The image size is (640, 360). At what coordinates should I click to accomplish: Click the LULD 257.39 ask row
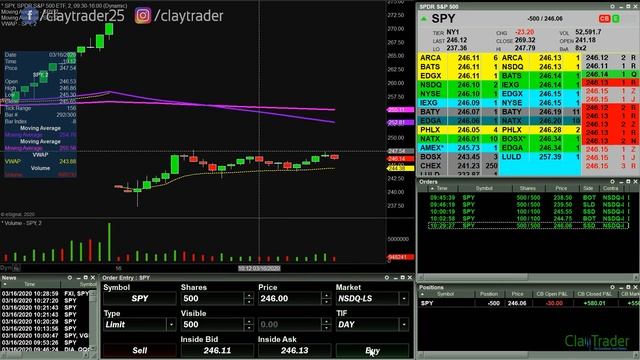pos(540,157)
